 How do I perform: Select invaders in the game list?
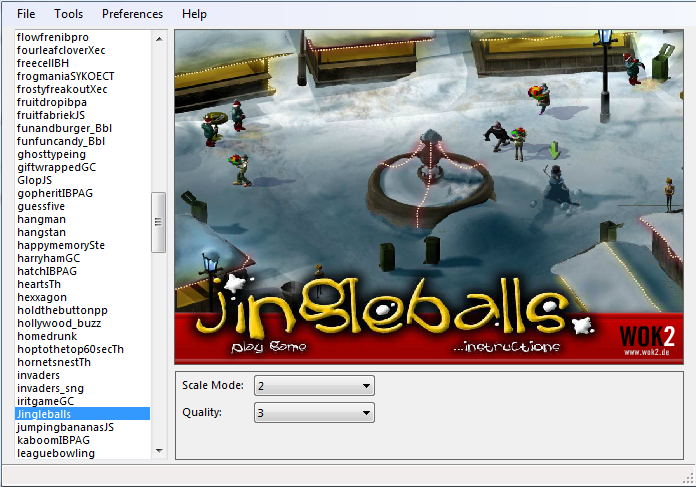click(x=82, y=375)
